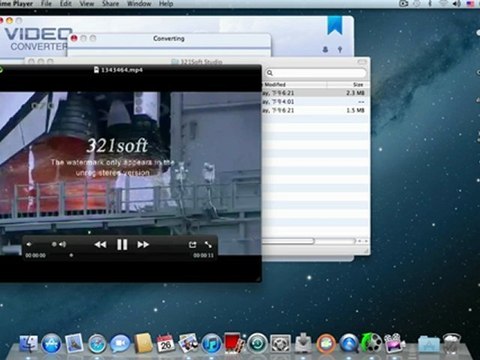Click the blue bookmark ribbon in Video Converter

coord(335,25)
